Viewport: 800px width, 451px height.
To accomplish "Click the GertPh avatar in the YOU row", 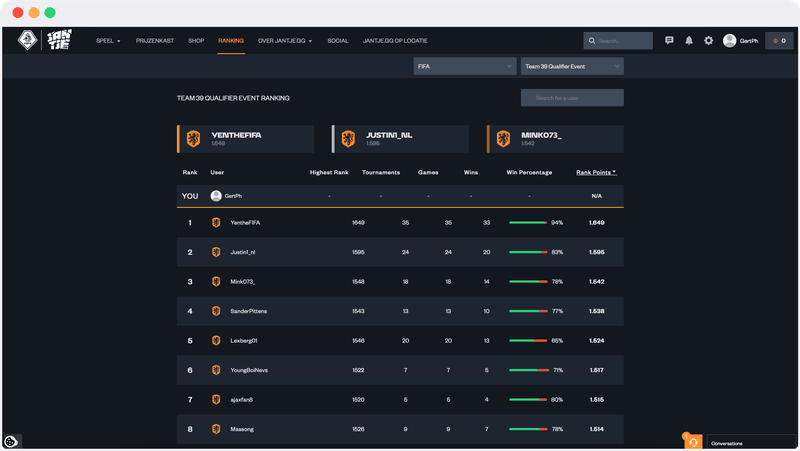I will click(x=216, y=196).
